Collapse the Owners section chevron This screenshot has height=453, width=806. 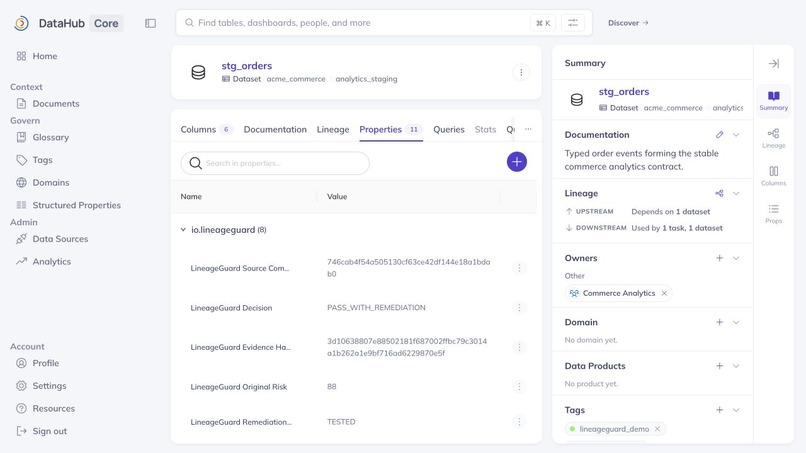click(x=736, y=258)
